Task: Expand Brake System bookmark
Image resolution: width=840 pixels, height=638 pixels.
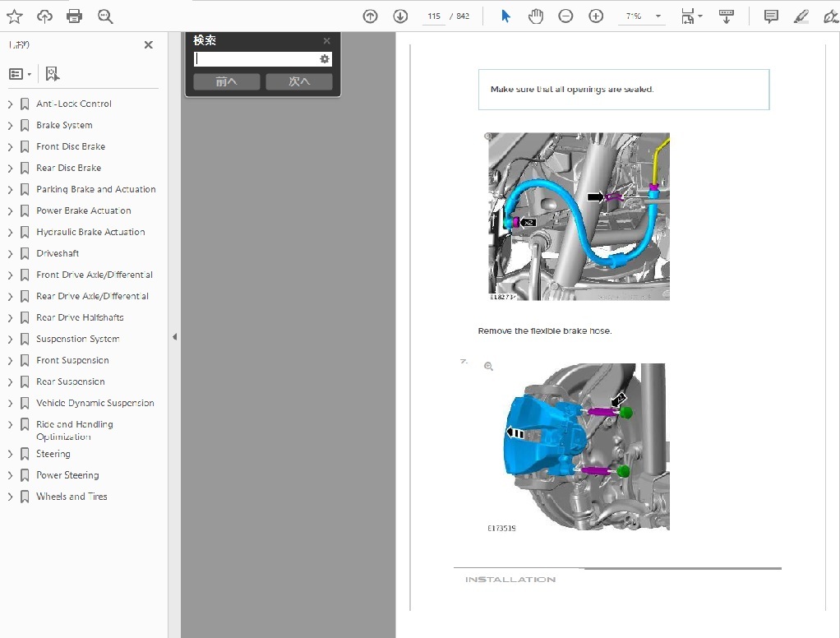Action: [x=10, y=125]
